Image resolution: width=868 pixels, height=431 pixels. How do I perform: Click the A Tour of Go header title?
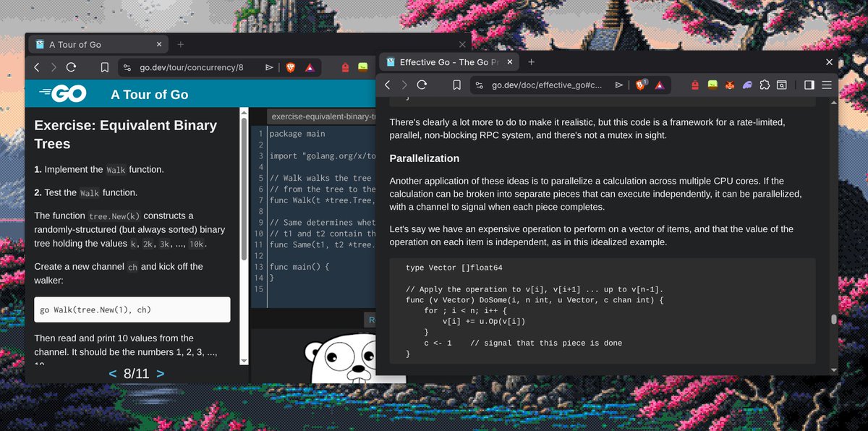150,95
